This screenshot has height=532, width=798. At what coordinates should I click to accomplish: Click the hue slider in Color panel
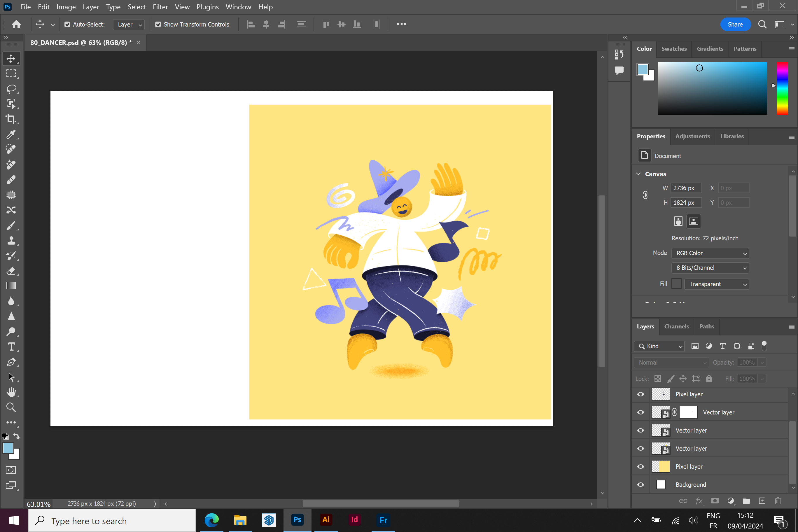click(782, 88)
